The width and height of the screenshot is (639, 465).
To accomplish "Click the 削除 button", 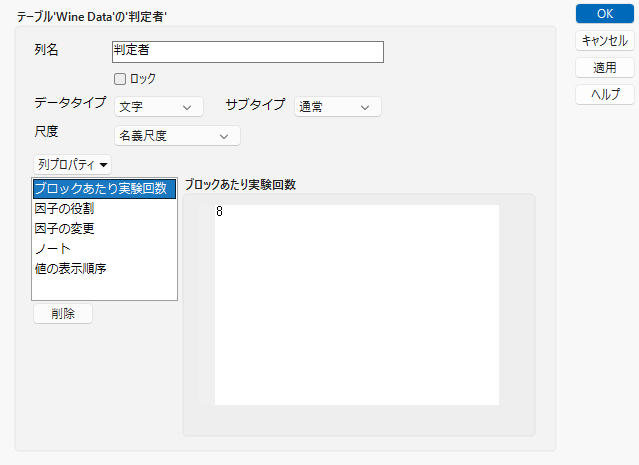I will pos(63,314).
